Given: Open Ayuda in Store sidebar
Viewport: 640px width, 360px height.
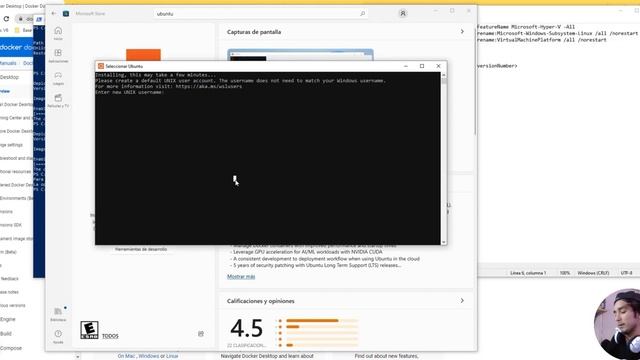Looking at the screenshot, I should 58,336.
